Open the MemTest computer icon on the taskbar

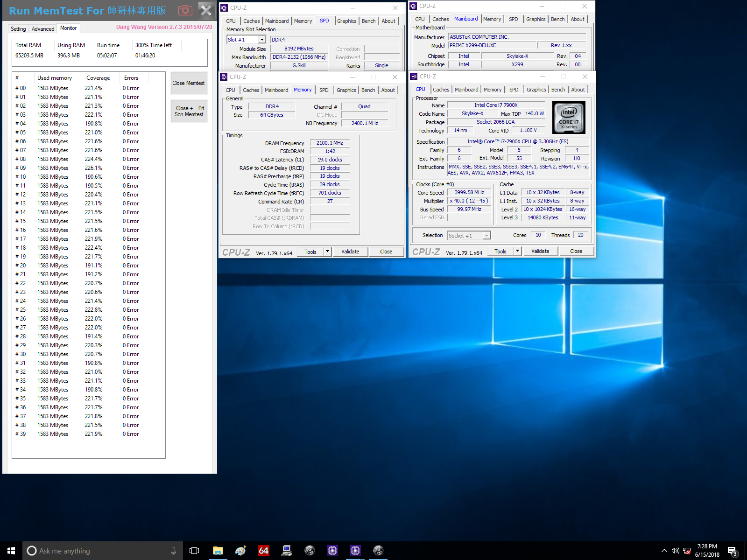286,551
